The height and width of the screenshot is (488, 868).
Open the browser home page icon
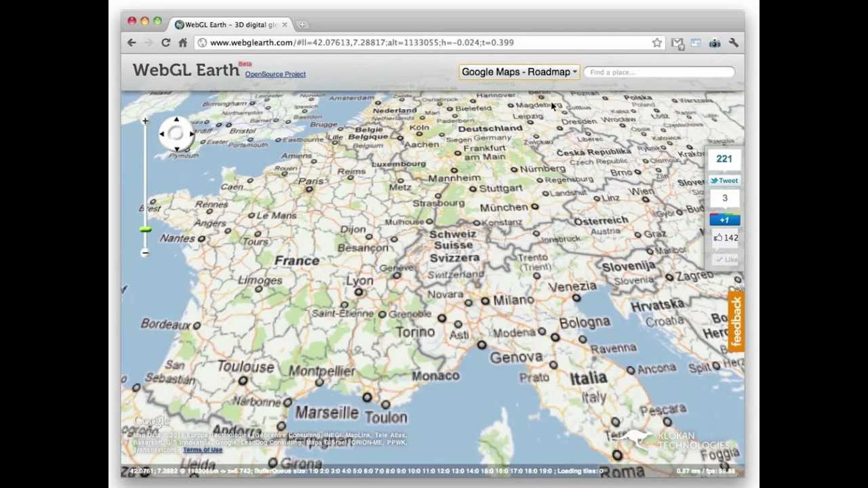click(x=182, y=43)
